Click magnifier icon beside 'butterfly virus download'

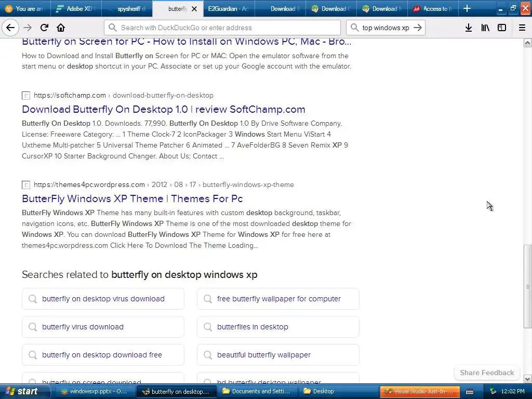[33, 327]
